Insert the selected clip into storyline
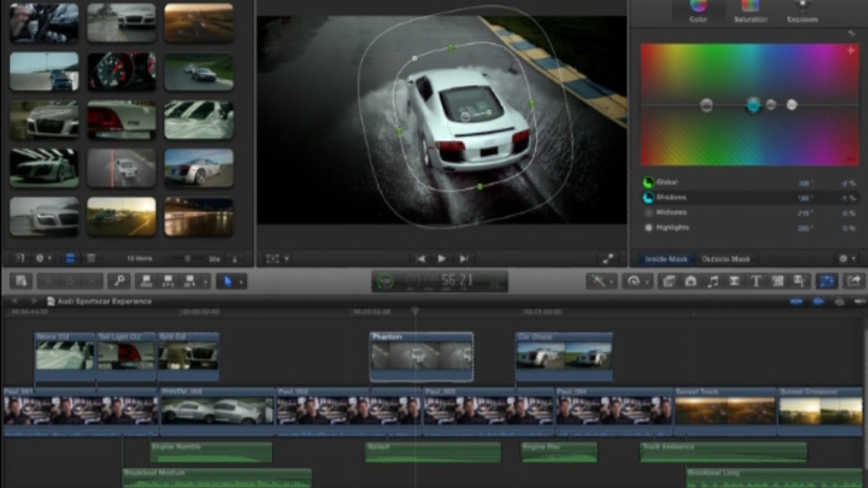This screenshot has width=868, height=488. 167,281
